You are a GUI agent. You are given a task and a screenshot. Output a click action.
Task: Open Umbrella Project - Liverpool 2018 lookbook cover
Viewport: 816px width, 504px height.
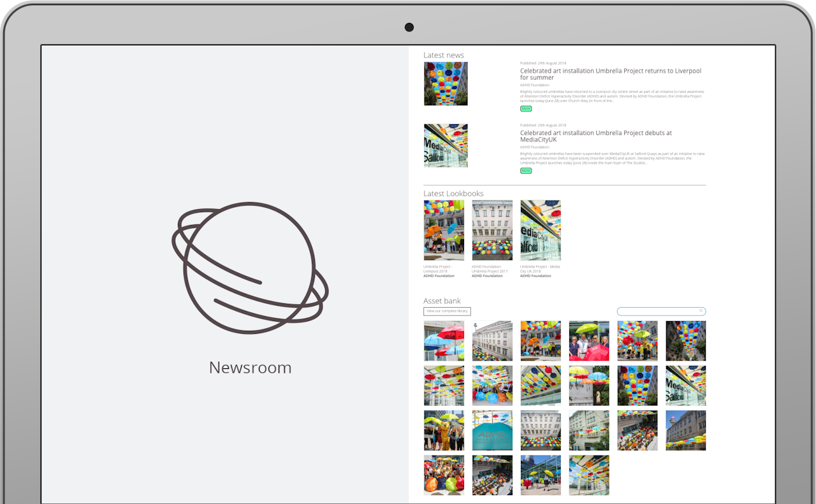[x=444, y=230]
